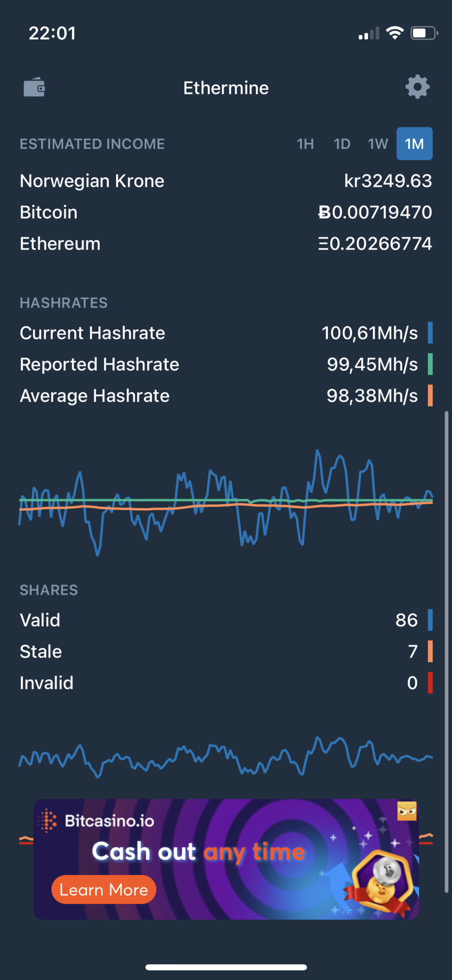Click orange Average Hashrate color marker

430,395
